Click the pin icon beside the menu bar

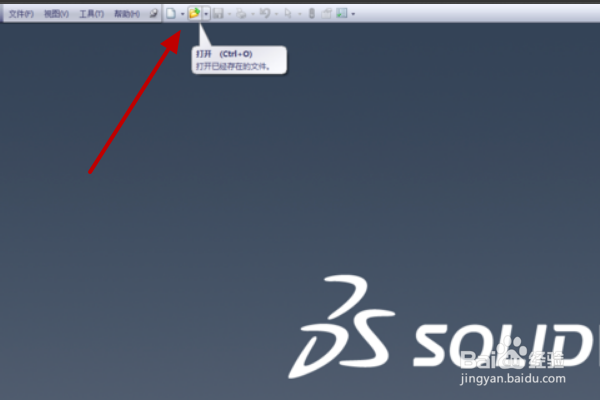pyautogui.click(x=153, y=14)
